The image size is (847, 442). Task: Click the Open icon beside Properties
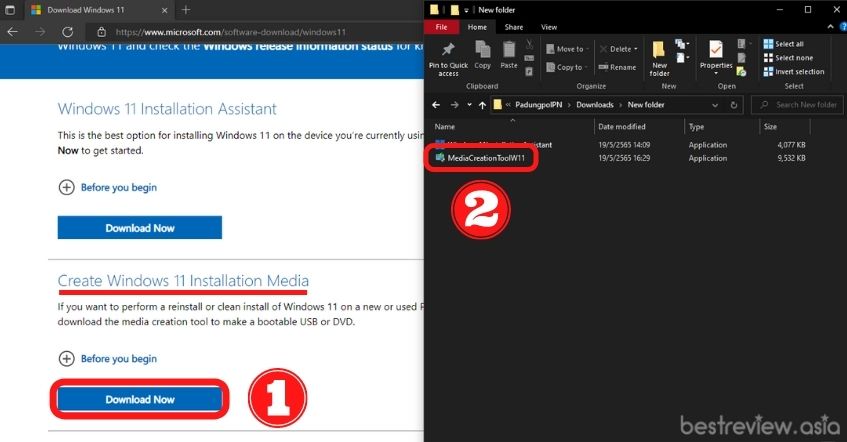tap(743, 44)
